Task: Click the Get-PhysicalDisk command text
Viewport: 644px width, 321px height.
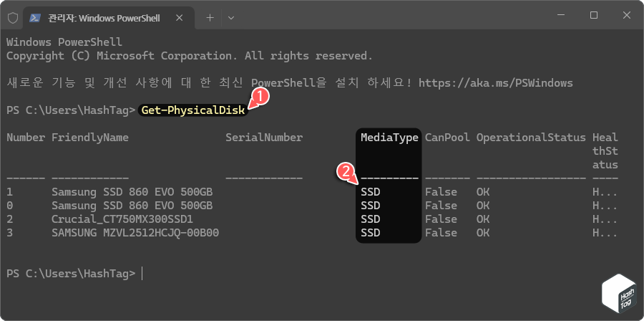Action: click(193, 110)
